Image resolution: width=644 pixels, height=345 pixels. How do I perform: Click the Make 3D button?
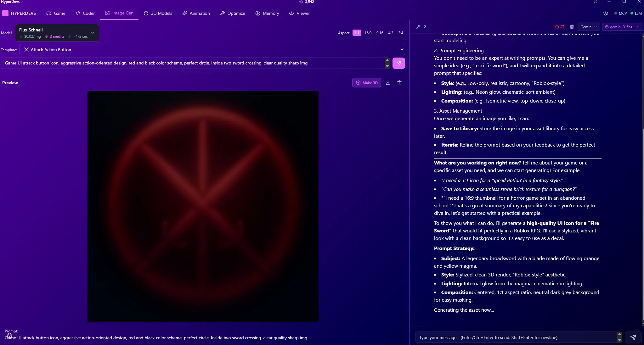pyautogui.click(x=366, y=83)
